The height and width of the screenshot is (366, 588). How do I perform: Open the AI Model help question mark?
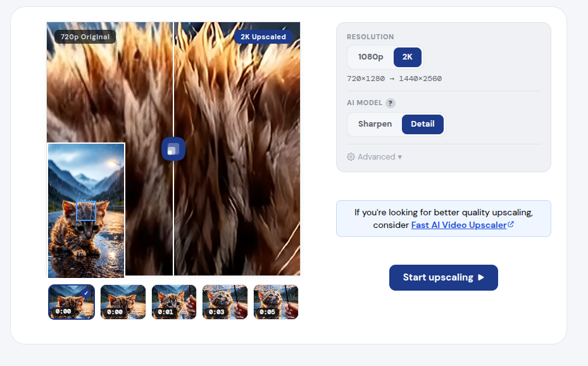pyautogui.click(x=391, y=103)
